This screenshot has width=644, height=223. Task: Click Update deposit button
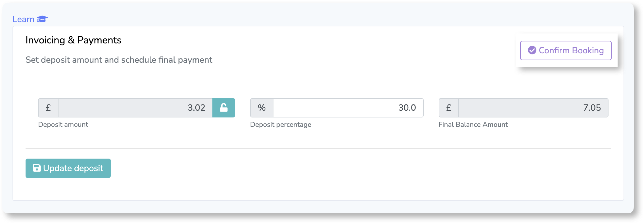coord(68,168)
